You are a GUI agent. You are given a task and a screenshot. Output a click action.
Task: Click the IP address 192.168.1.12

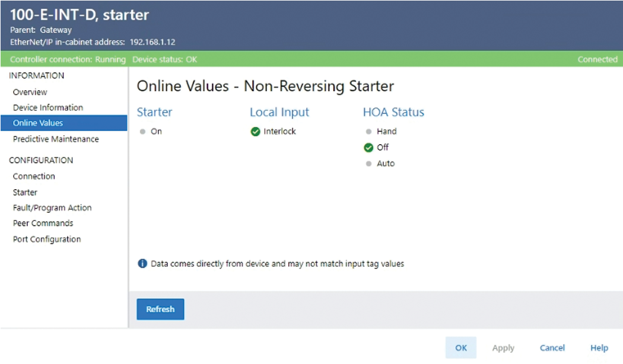tap(152, 42)
